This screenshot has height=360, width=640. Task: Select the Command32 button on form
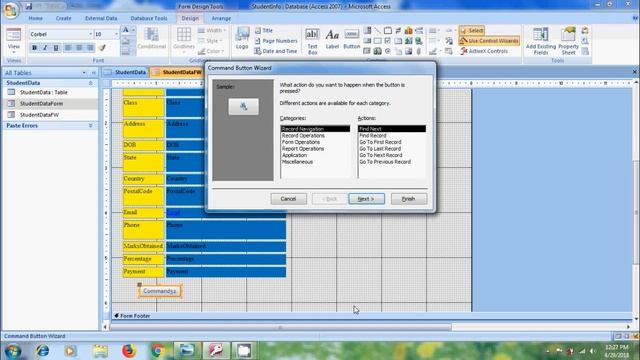point(160,291)
